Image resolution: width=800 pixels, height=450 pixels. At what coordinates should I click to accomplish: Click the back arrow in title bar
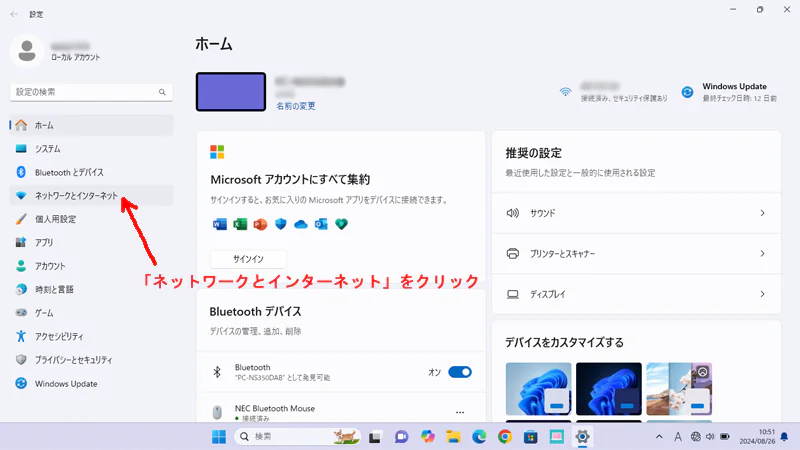[14, 14]
